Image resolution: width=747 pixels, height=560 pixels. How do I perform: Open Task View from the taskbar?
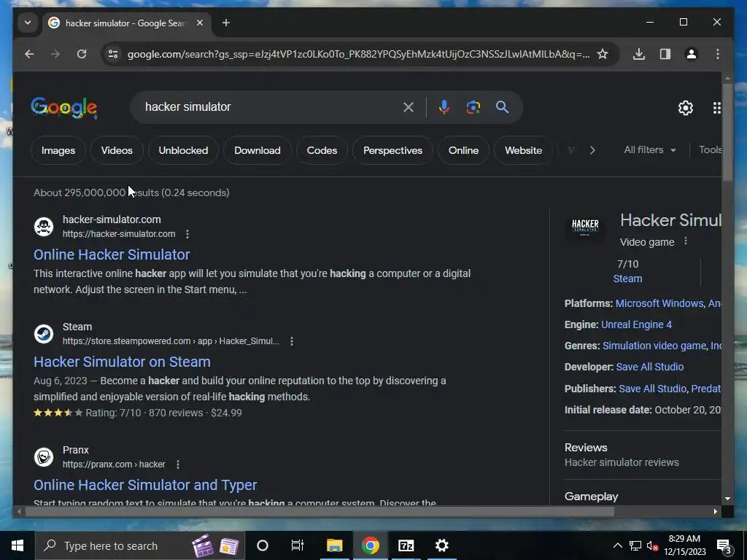(x=298, y=545)
